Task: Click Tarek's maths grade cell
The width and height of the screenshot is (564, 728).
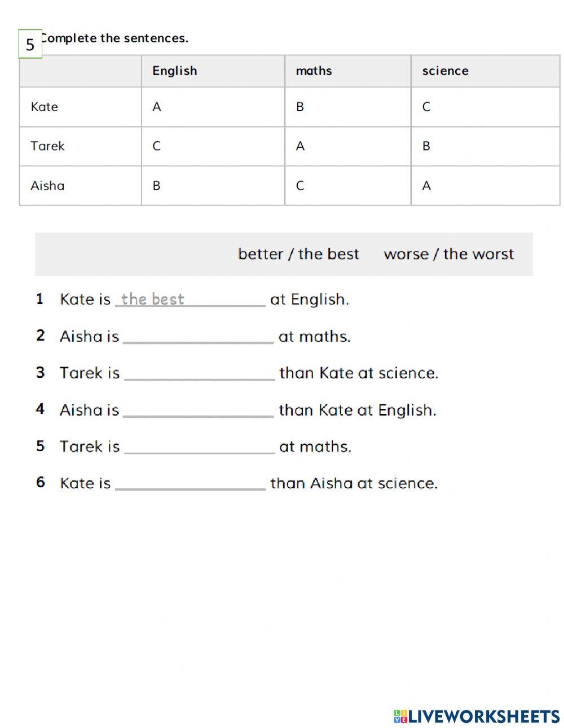Action: (x=347, y=146)
